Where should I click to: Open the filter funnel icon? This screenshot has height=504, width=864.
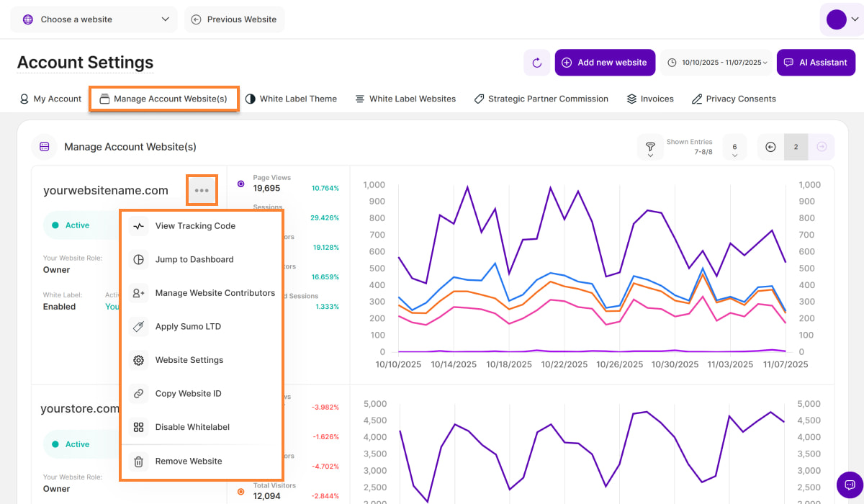tap(650, 147)
